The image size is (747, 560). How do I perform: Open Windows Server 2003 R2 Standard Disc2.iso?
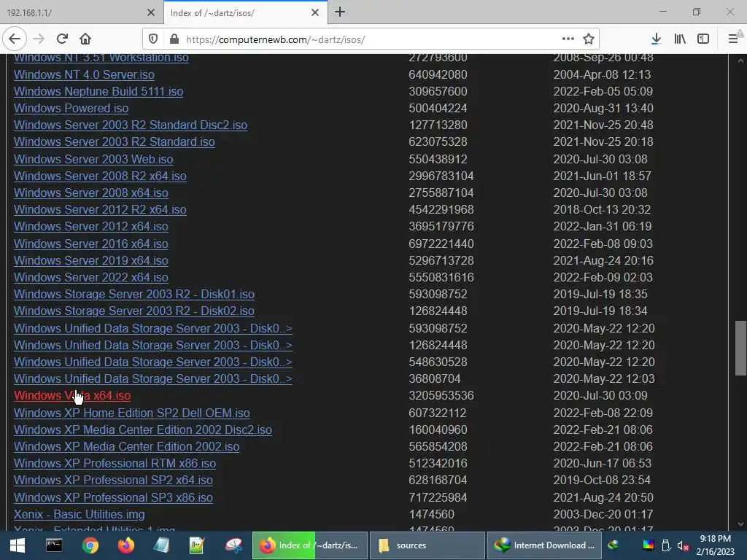[131, 125]
